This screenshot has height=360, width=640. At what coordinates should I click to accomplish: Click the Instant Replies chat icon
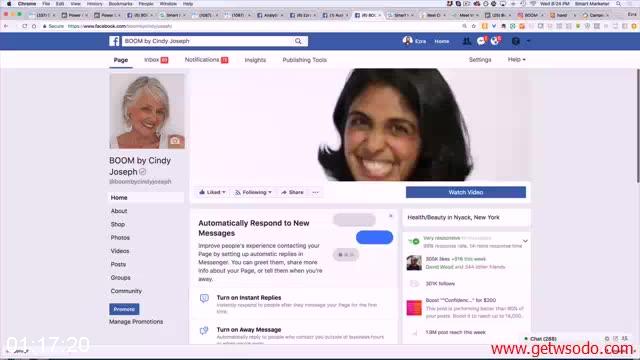(204, 298)
